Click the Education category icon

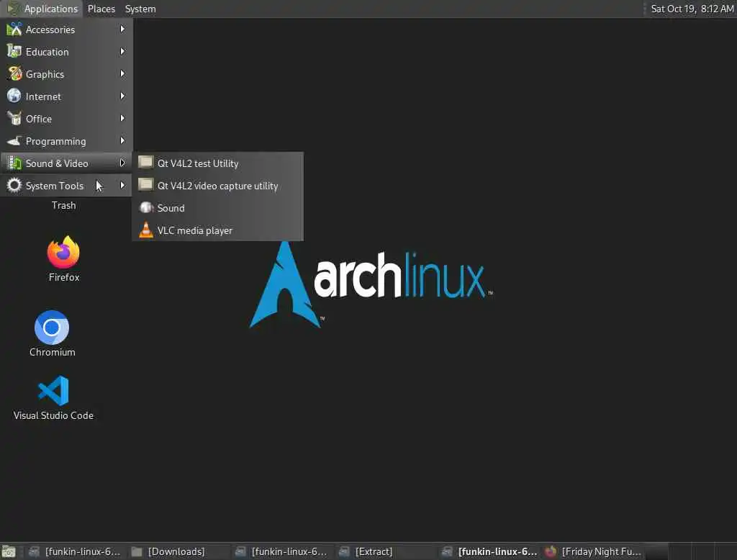click(x=14, y=51)
